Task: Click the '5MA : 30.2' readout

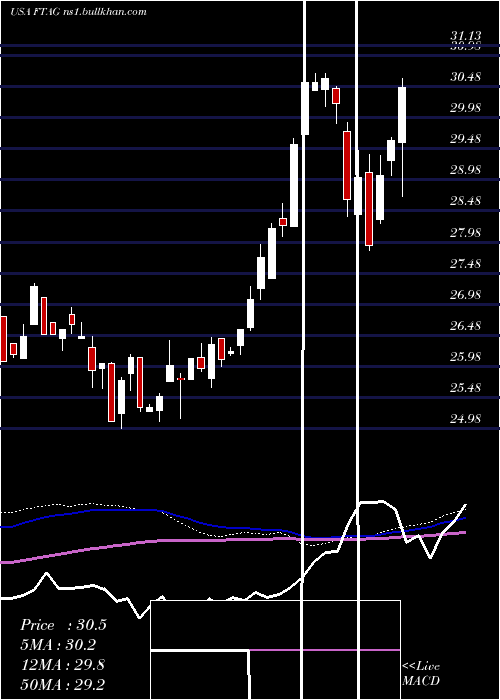Action: pos(58,645)
